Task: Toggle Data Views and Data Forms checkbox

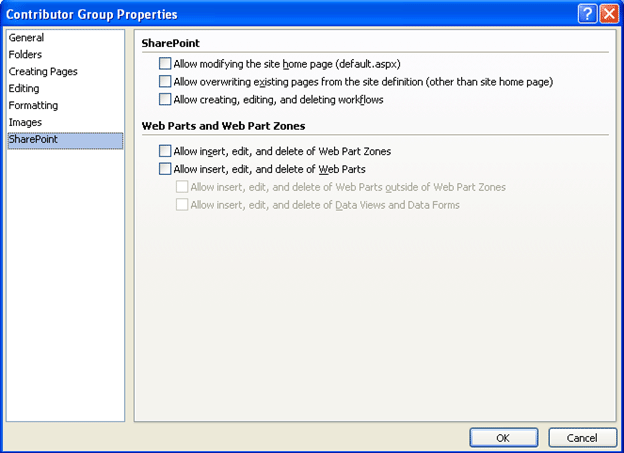Action: click(x=182, y=205)
